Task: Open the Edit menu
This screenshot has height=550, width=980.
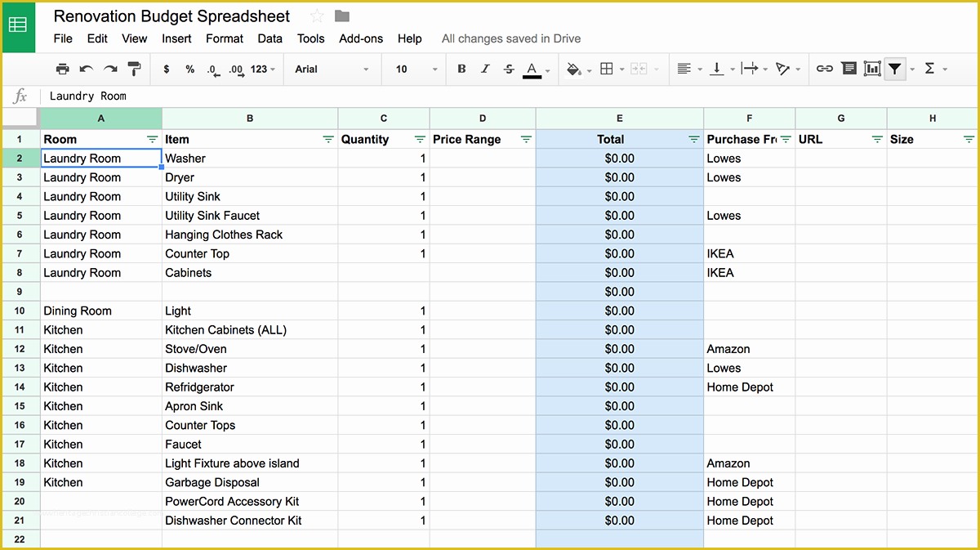Action: click(97, 38)
